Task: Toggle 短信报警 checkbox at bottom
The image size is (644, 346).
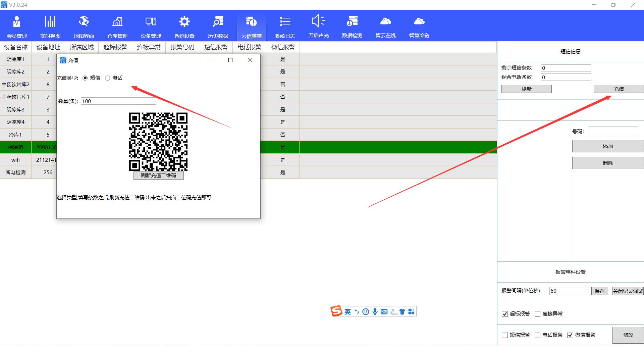Action: click(x=504, y=335)
